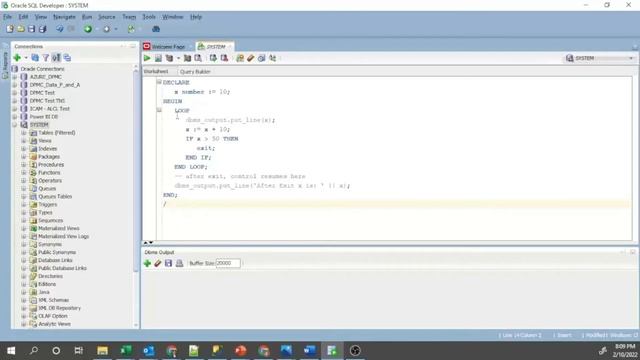
Task: Expand the Procedures node
Action: [x=24, y=164]
